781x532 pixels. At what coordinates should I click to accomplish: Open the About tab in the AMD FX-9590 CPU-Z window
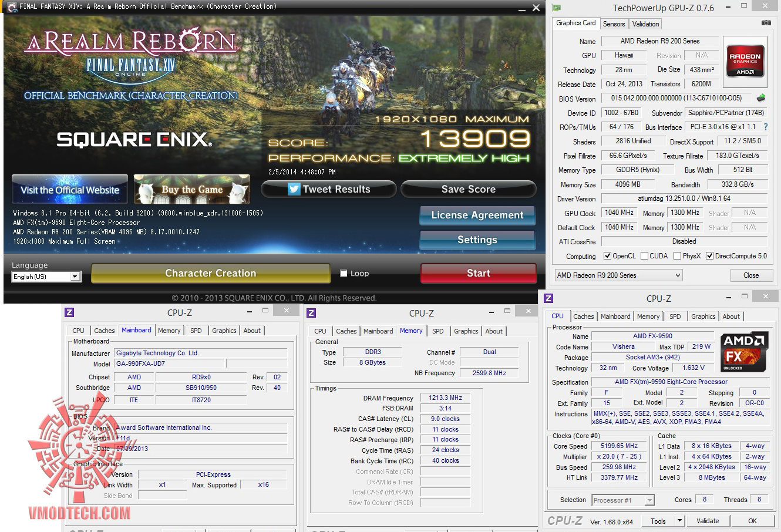(x=731, y=316)
